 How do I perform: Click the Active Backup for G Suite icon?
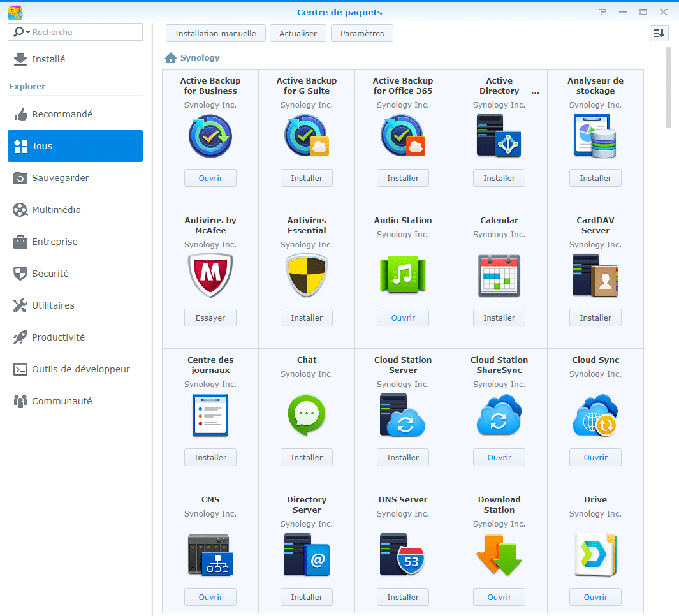(x=307, y=136)
